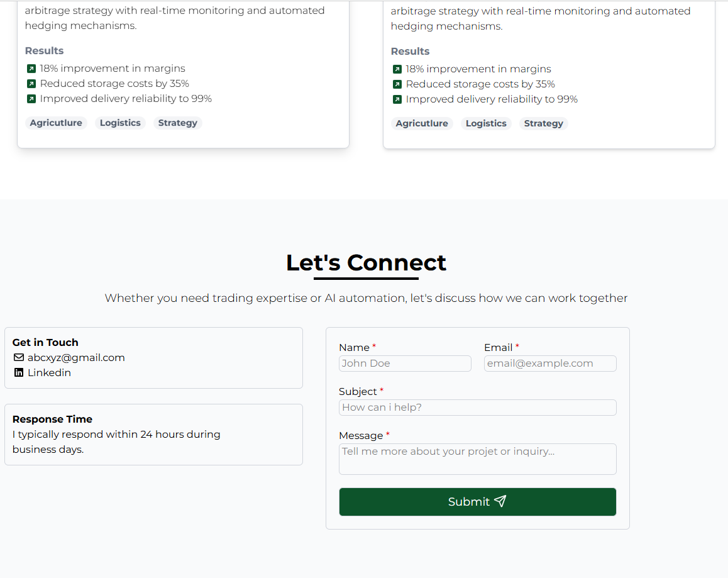The height and width of the screenshot is (578, 728).
Task: Click the Logistics tag in the first card
Action: [x=120, y=123]
